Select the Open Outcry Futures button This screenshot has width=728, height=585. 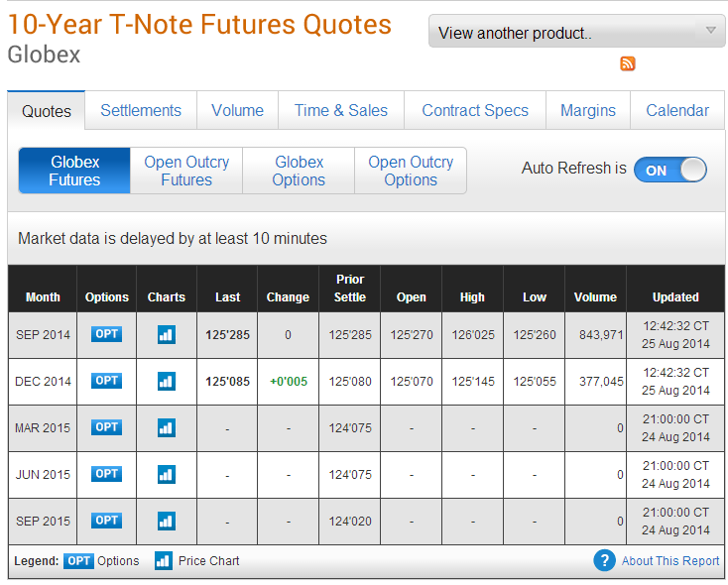point(186,171)
